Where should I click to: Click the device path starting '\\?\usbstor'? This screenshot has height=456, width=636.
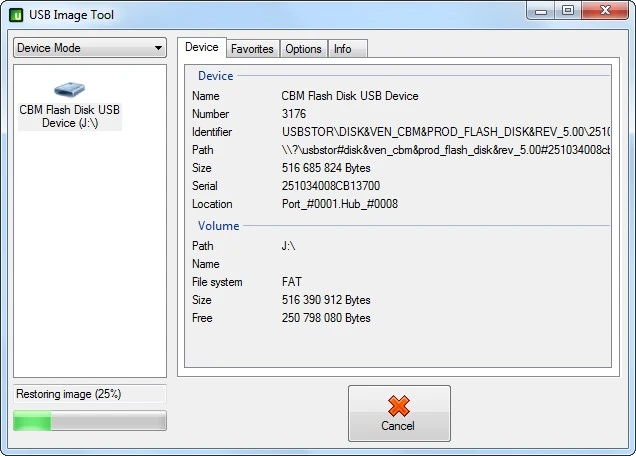tap(446, 150)
